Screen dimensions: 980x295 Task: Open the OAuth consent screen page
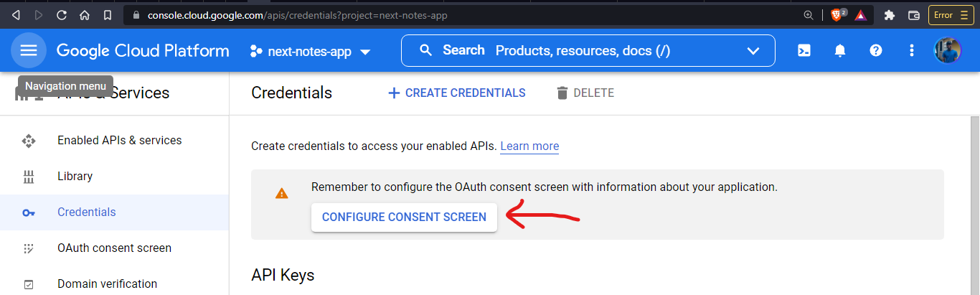[114, 248]
